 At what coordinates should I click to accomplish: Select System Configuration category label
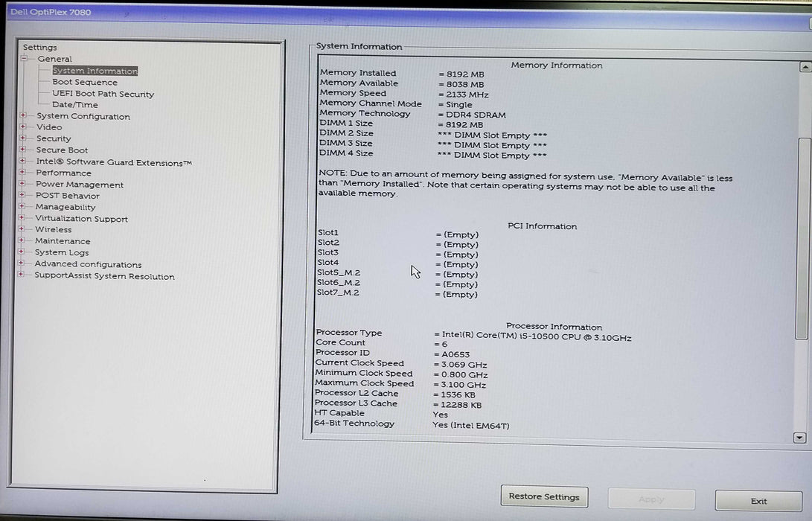(83, 117)
